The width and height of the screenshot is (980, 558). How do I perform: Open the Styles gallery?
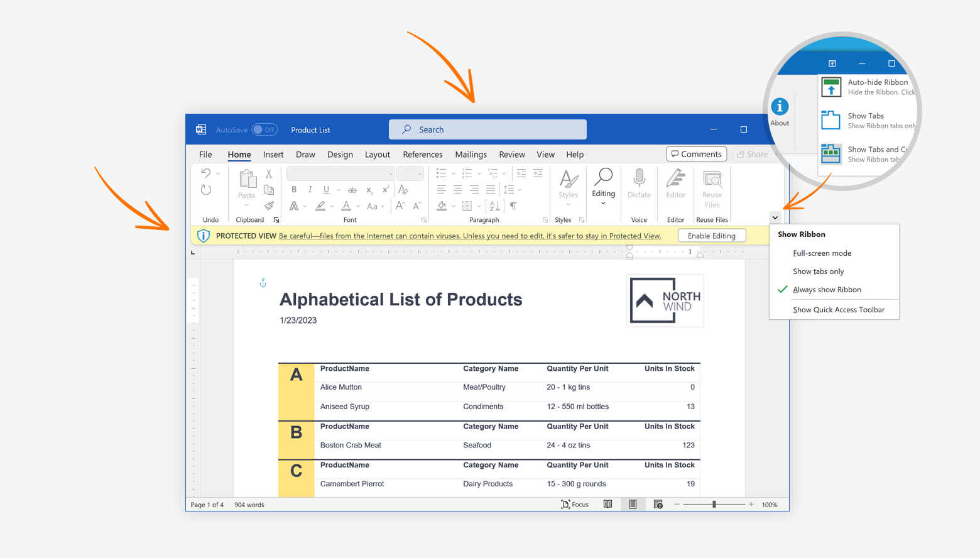[x=569, y=187]
